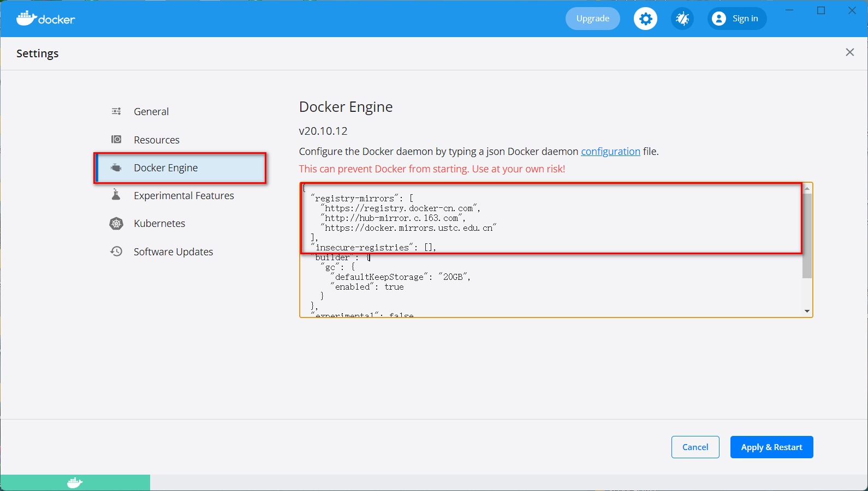Minimize the Docker Desktop window

pyautogui.click(x=789, y=10)
